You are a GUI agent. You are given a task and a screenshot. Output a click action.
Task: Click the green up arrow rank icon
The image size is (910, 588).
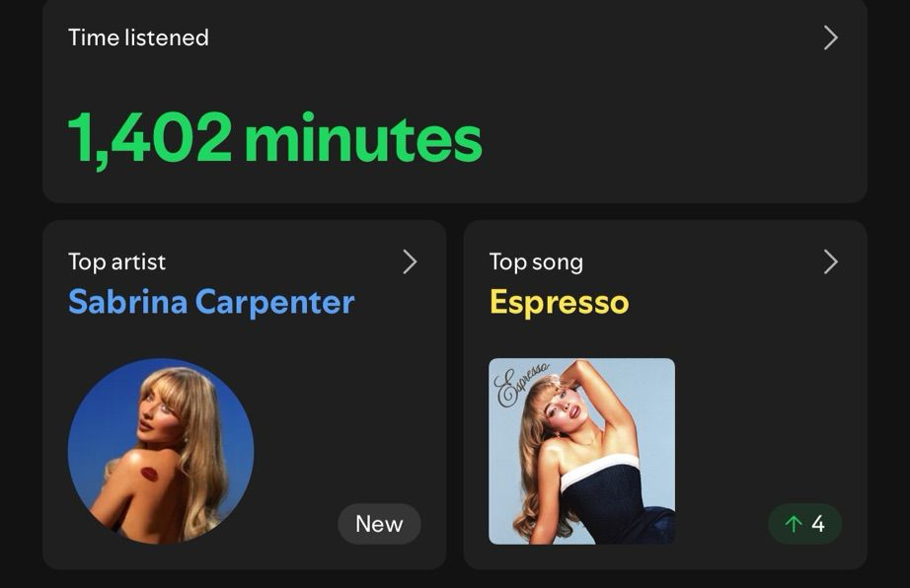click(x=793, y=524)
